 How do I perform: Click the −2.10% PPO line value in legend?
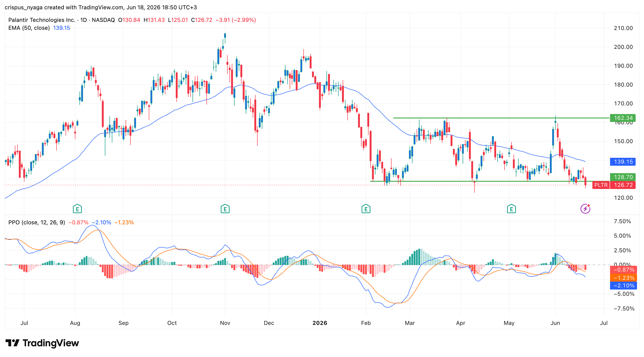pos(102,222)
